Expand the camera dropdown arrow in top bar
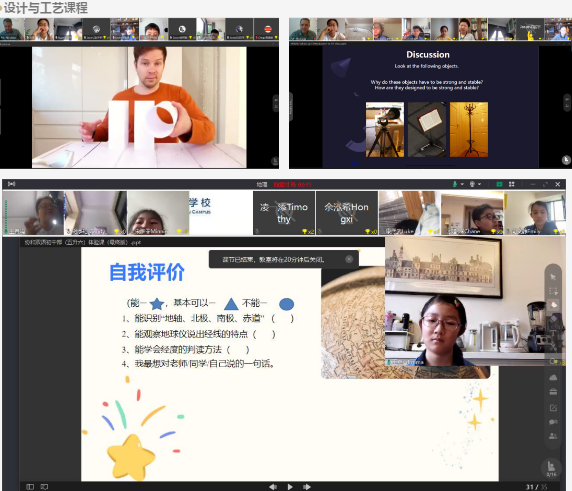Image resolution: width=572 pixels, height=491 pixels. coord(479,184)
